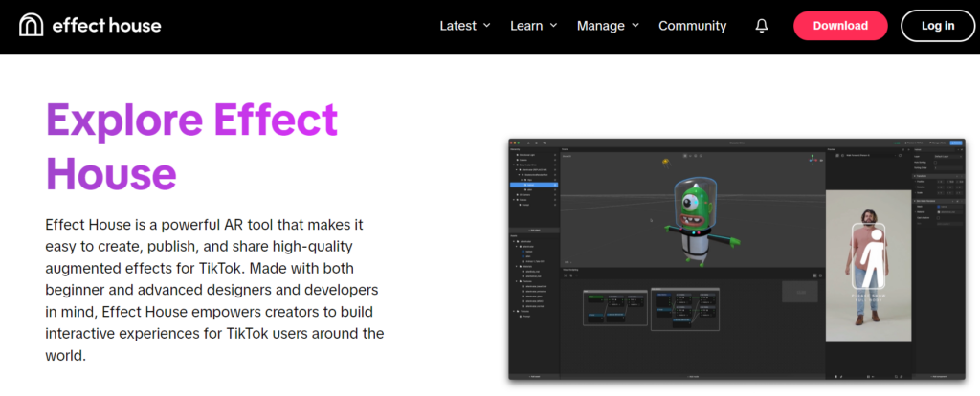The image size is (980, 396).
Task: Expand the Latest dropdown menu
Action: tap(465, 26)
